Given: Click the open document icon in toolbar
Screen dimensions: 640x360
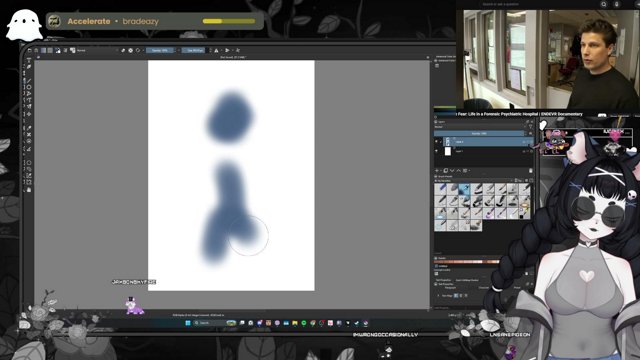Looking at the screenshot, I should tap(36, 50).
